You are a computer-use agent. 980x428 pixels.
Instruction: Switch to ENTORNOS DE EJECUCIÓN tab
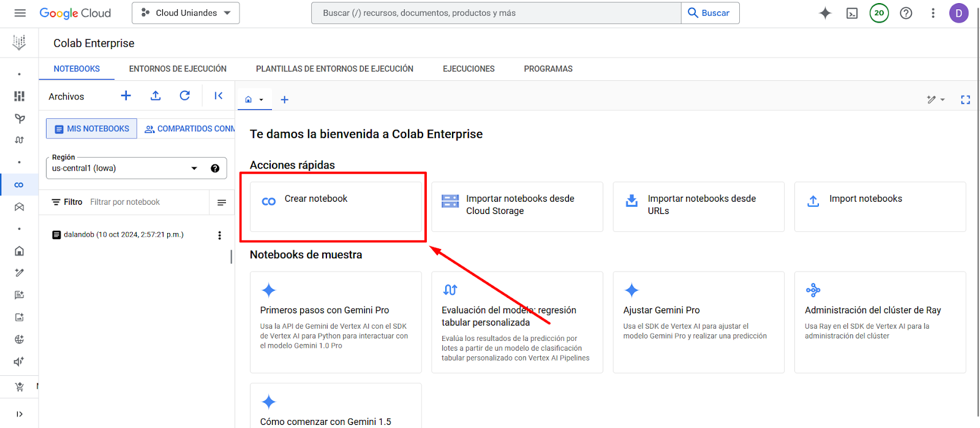[x=178, y=69]
